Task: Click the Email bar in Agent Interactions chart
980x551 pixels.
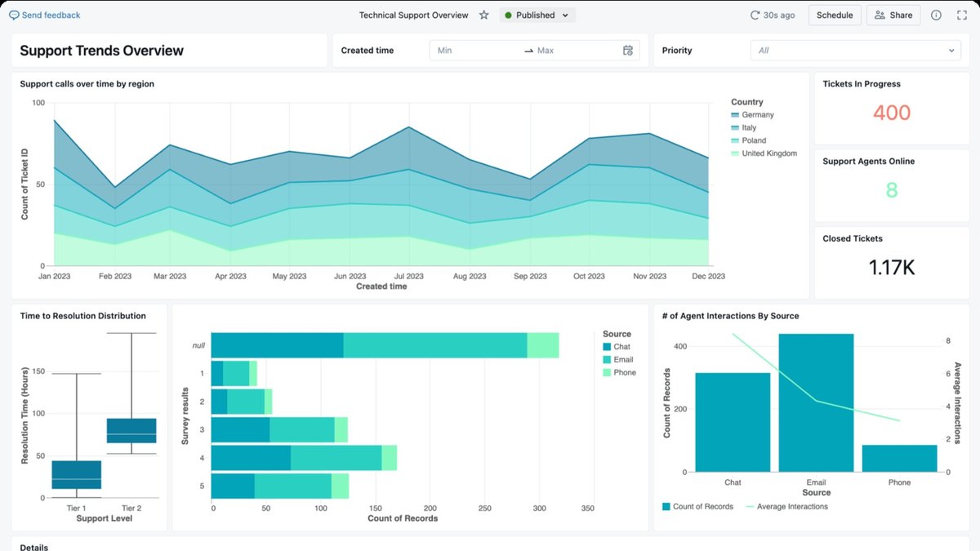Action: point(816,403)
